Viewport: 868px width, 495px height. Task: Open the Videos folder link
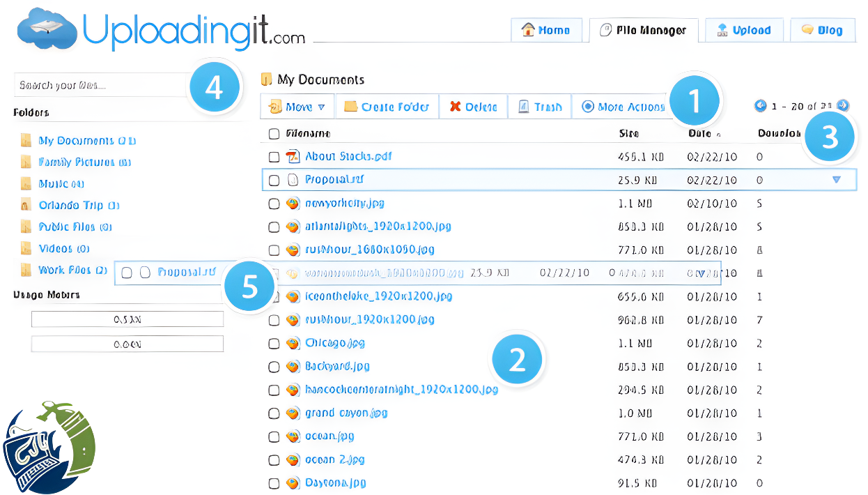63,248
